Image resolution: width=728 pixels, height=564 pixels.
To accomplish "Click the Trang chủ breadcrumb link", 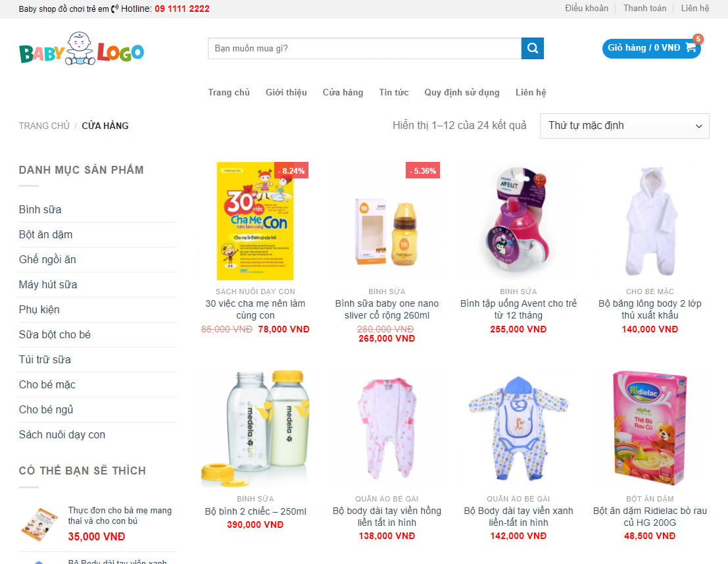I will click(x=44, y=126).
